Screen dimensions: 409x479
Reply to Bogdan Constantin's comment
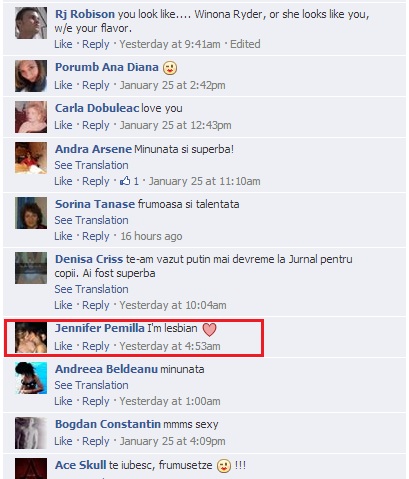96,441
